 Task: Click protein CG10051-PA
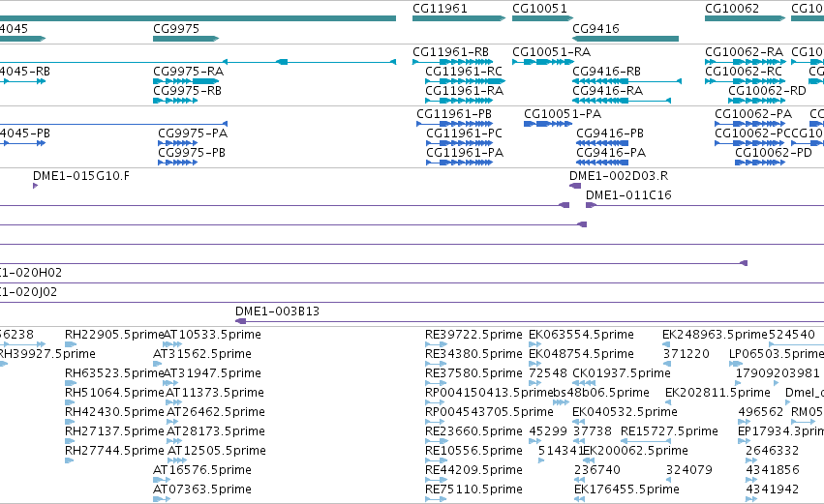click(548, 124)
